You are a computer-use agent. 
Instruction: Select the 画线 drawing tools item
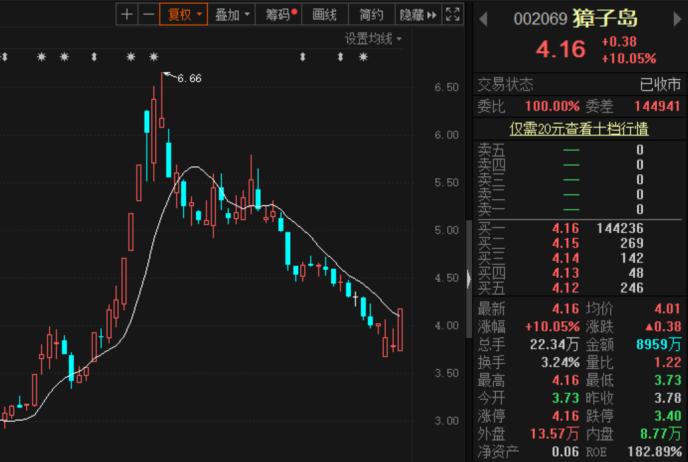click(325, 14)
